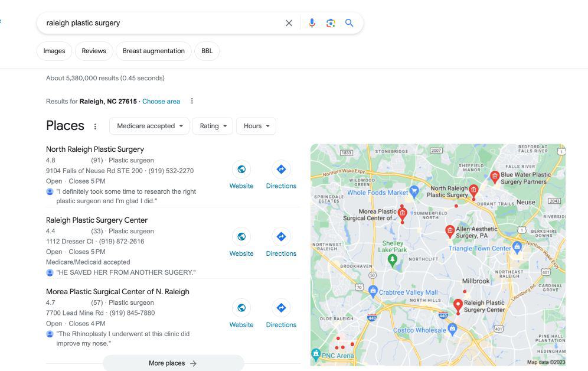Select Blue Water Plastic Surgery Partners map pin
The height and width of the screenshot is (371, 588).
(495, 177)
